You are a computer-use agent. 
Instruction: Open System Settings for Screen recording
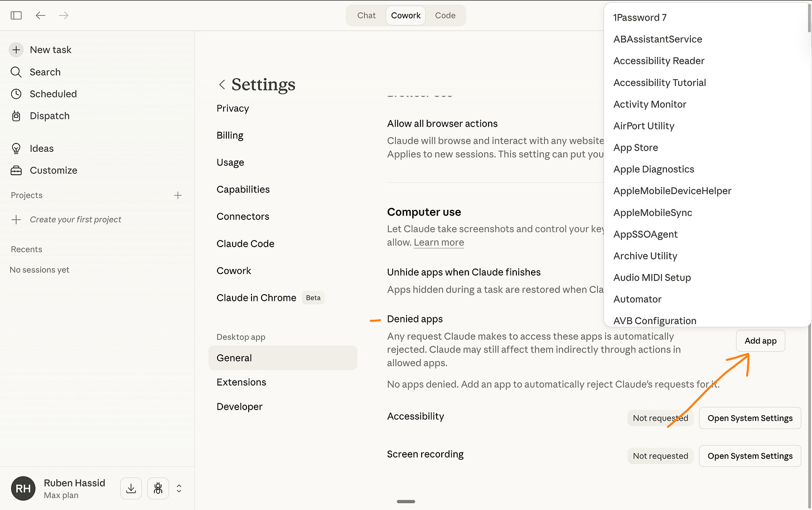coord(750,456)
